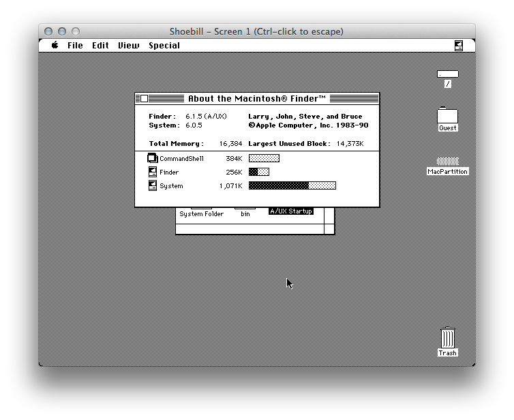The height and width of the screenshot is (420, 514).
Task: Click the System icon in memory list
Action: [153, 185]
